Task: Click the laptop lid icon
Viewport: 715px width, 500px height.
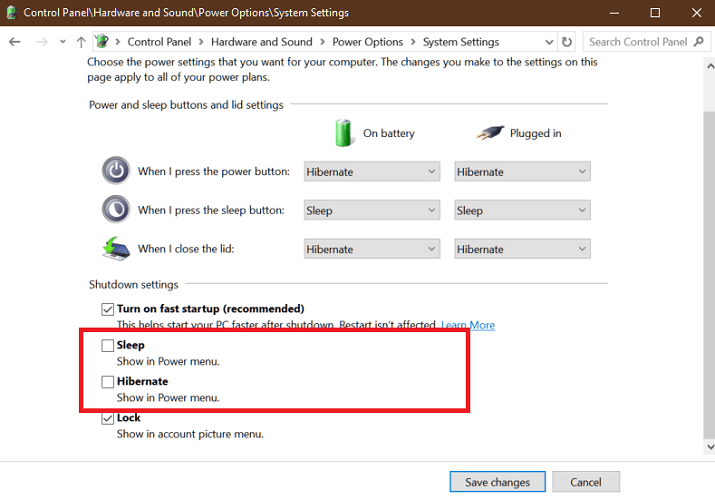Action: pos(116,248)
